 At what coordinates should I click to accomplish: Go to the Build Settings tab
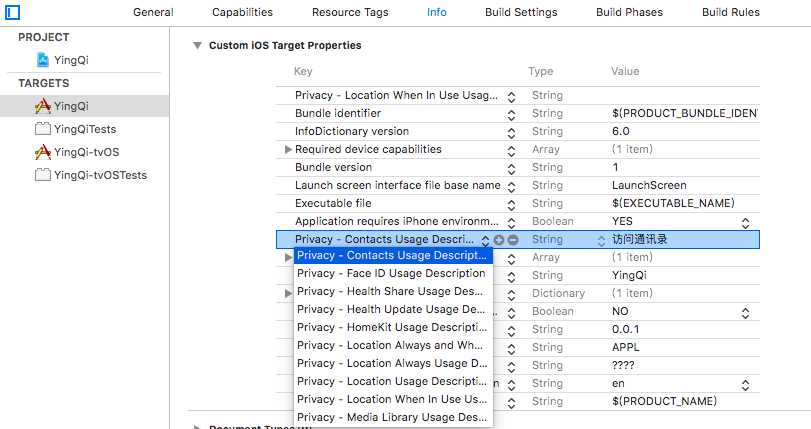[521, 12]
